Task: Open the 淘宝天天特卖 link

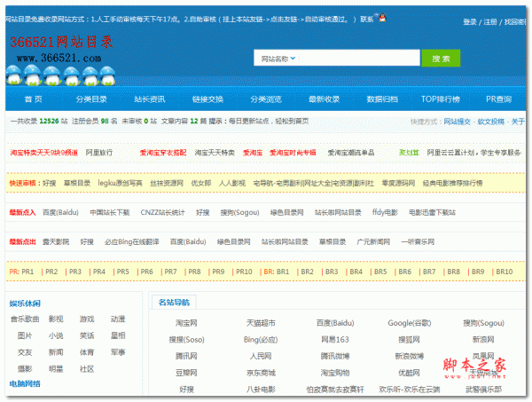Action: coord(215,153)
